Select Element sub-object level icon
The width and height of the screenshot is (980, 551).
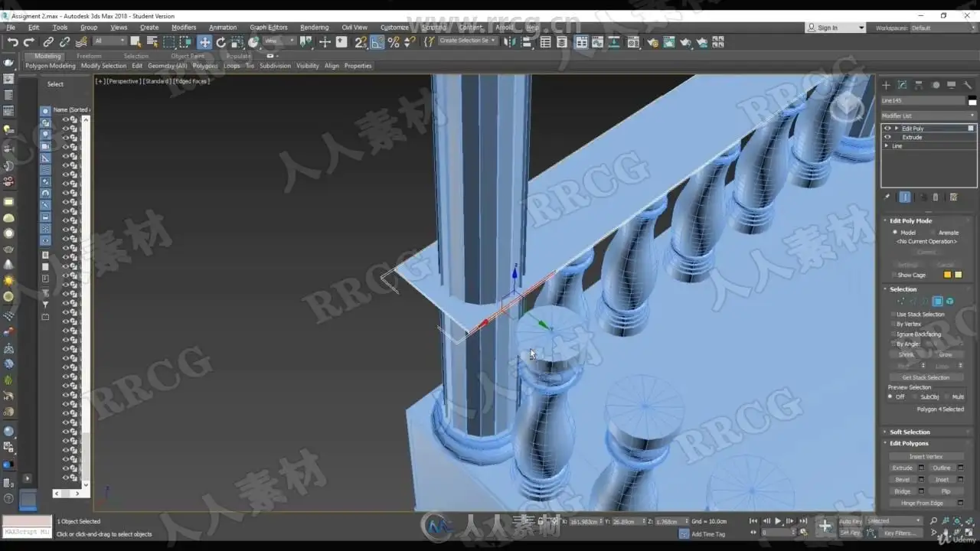coord(949,302)
